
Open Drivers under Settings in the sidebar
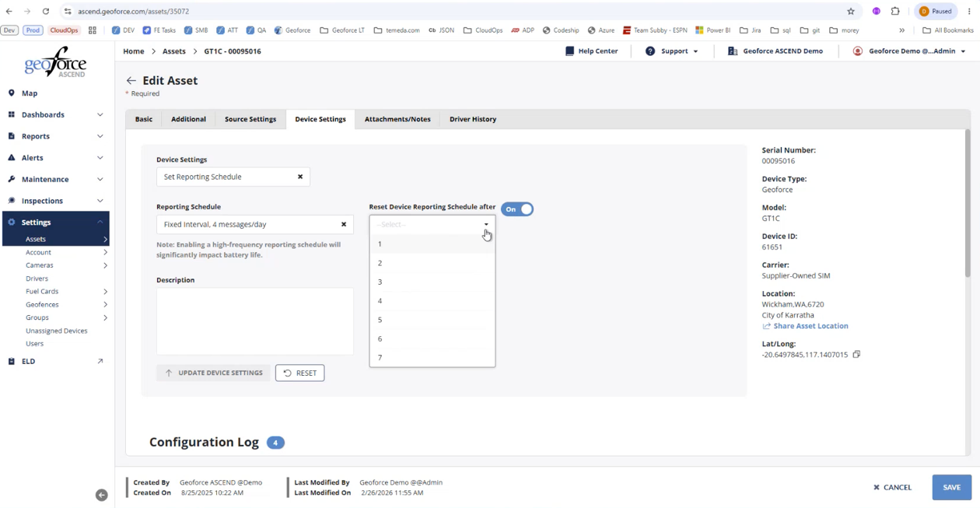37,279
